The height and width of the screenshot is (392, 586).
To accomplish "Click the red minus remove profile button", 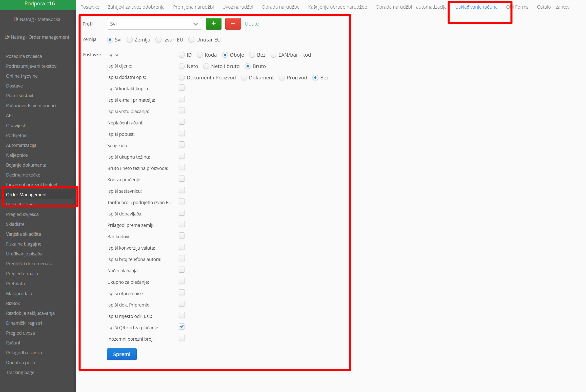I will [x=233, y=24].
